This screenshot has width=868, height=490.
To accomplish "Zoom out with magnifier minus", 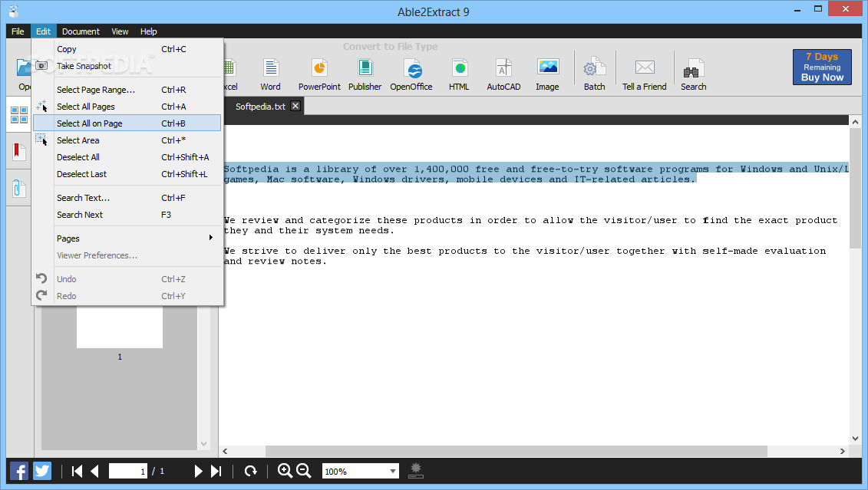I will point(304,471).
